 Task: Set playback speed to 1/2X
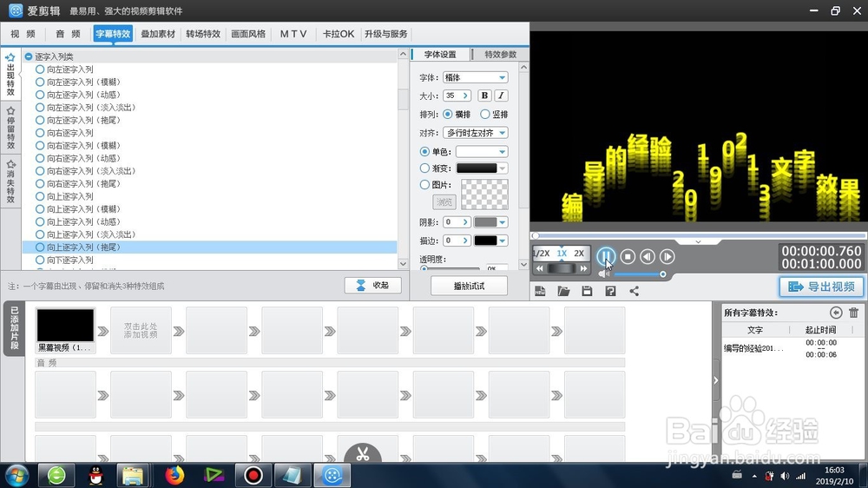(x=542, y=254)
